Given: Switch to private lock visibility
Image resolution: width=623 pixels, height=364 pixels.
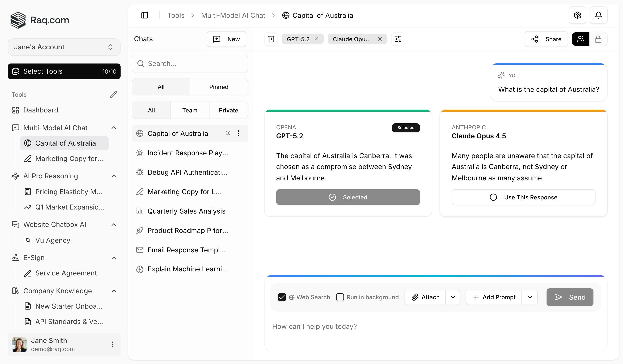Looking at the screenshot, I should [x=598, y=39].
